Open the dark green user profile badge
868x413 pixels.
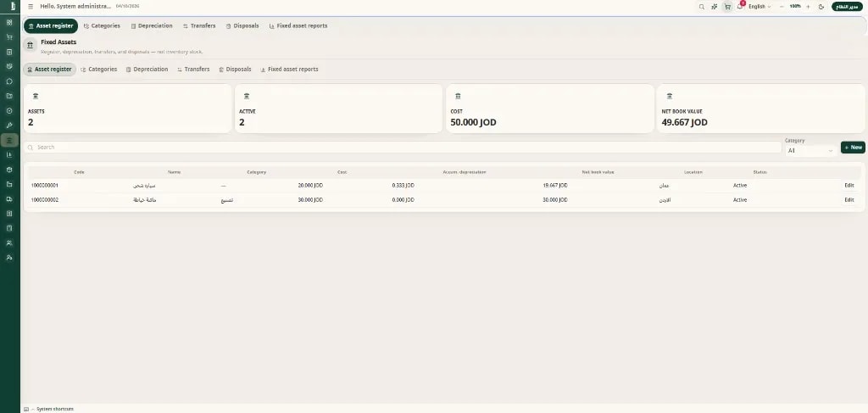848,7
